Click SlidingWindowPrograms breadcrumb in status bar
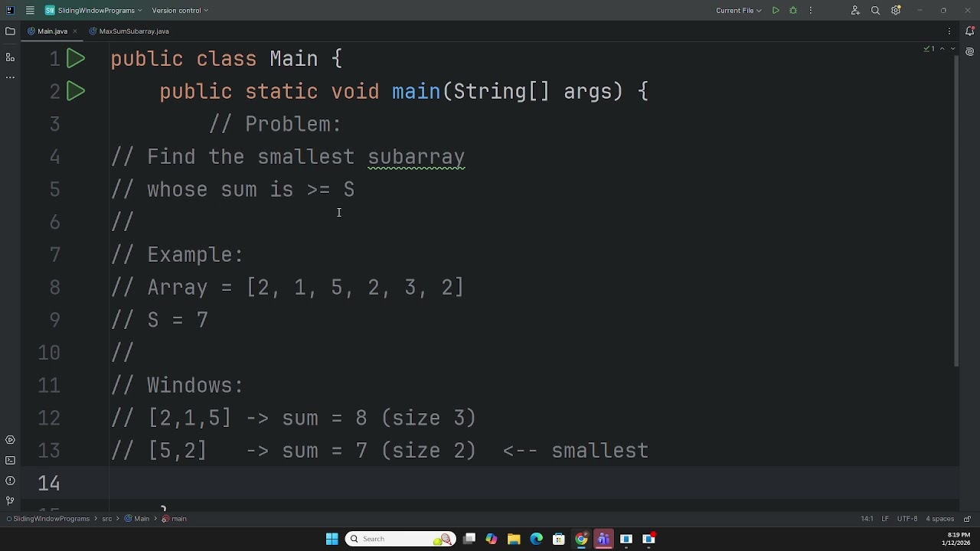The image size is (980, 551). click(x=51, y=519)
